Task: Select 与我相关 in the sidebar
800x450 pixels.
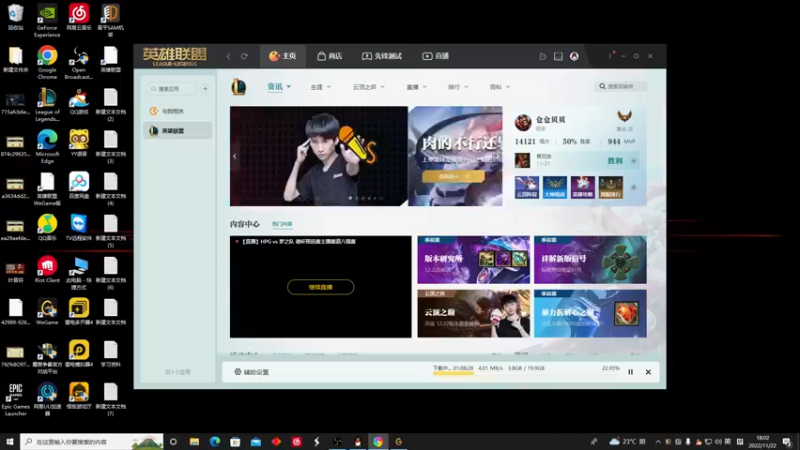Action: (177, 111)
